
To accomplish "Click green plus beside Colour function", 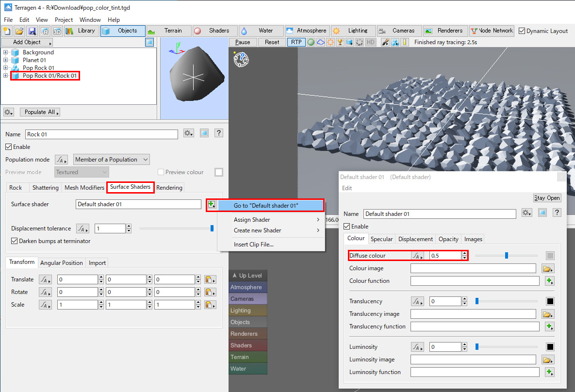I will [x=549, y=281].
